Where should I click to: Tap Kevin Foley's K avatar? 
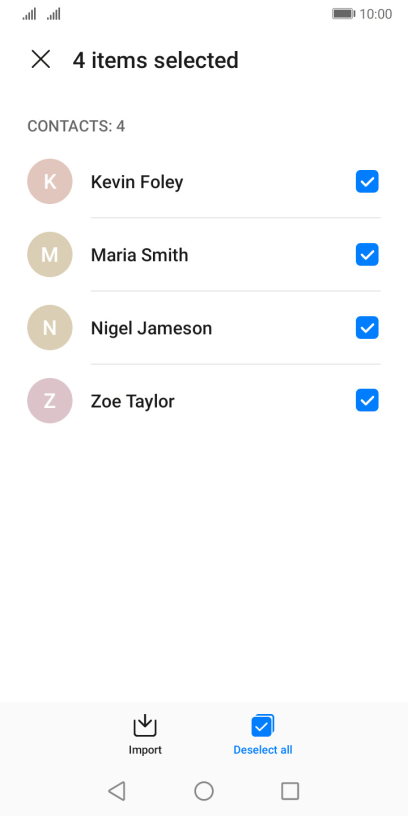(x=49, y=182)
